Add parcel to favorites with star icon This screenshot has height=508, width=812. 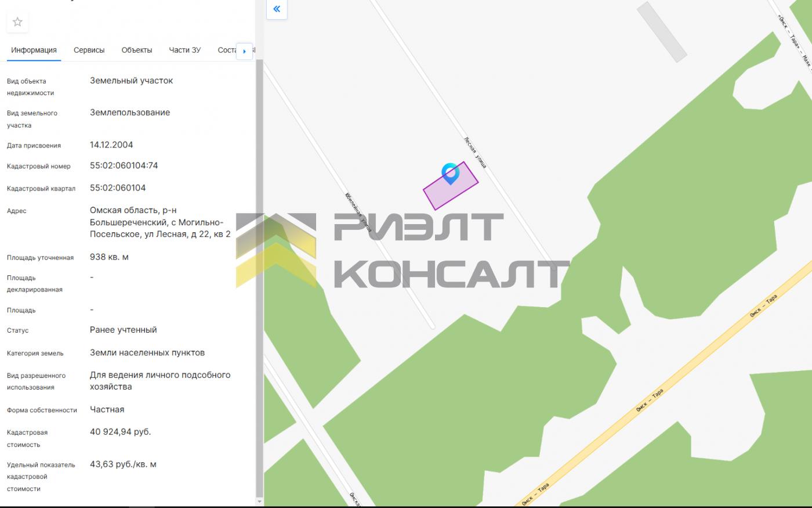[17, 22]
